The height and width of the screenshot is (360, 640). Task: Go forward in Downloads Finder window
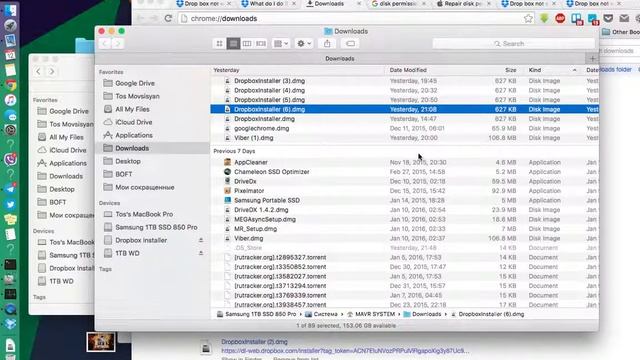pos(118,43)
